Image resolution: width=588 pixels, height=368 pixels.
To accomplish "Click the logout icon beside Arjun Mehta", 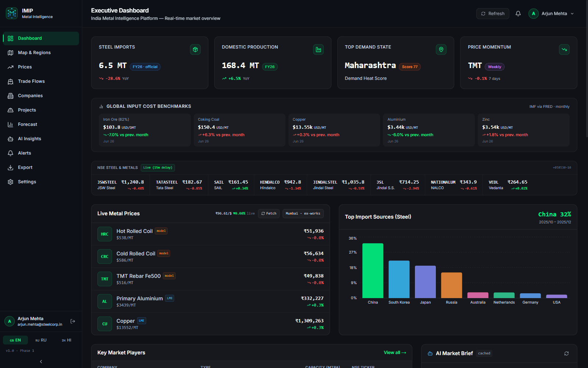I will tap(73, 321).
